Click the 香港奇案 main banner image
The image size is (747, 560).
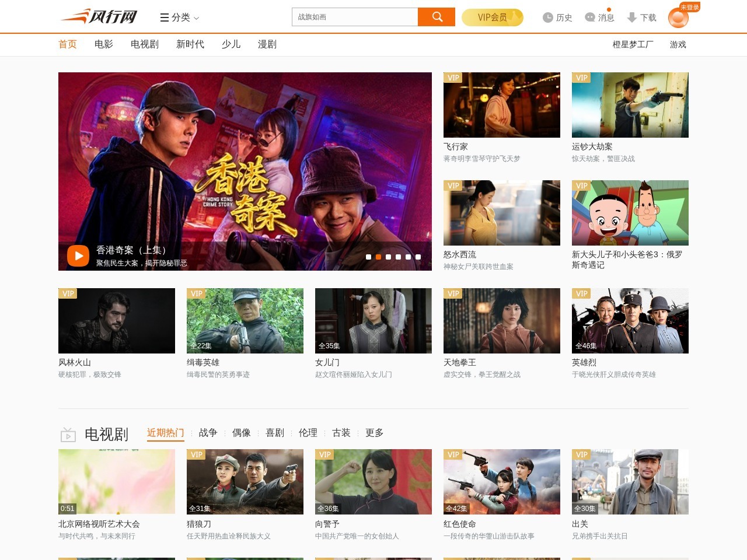(x=245, y=171)
